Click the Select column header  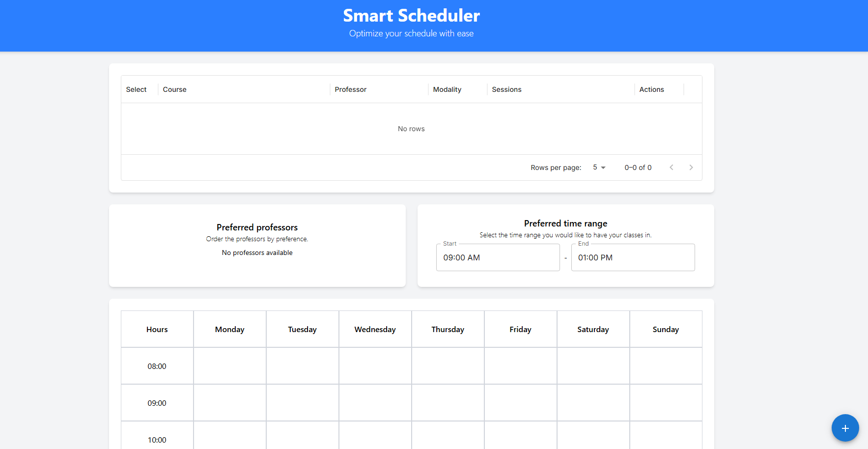[x=136, y=89]
